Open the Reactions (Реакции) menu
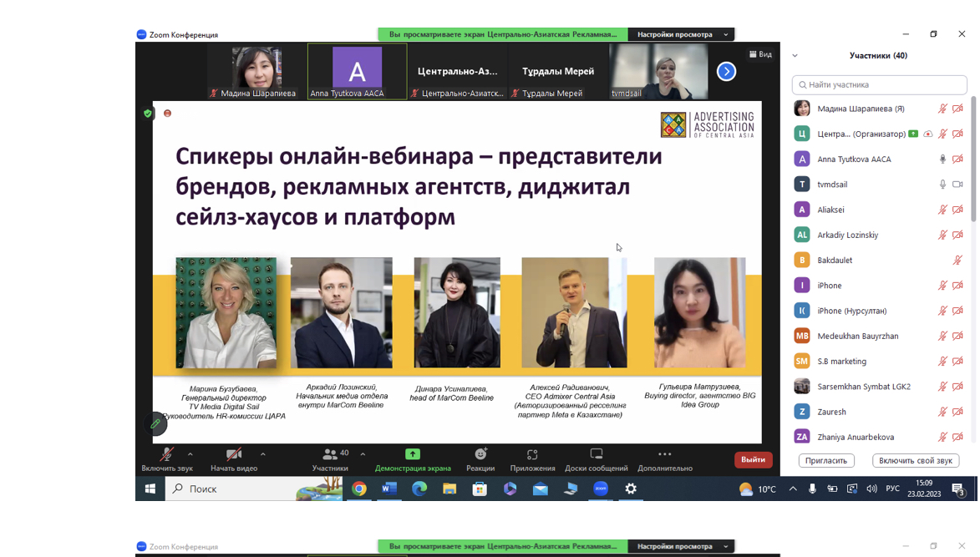This screenshot has width=980, height=557. tap(480, 454)
